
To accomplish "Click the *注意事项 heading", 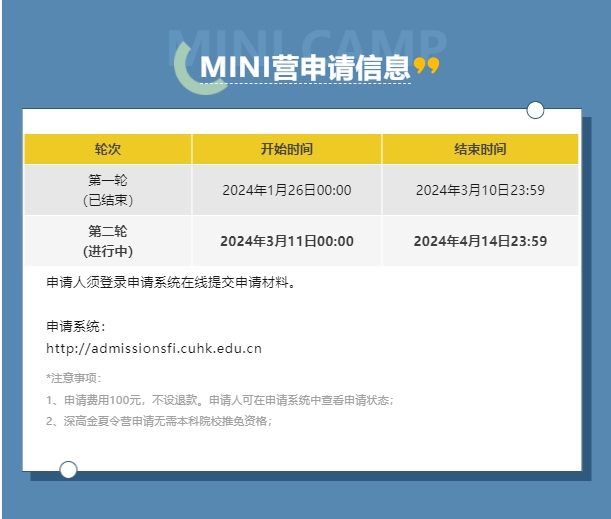I will [73, 378].
